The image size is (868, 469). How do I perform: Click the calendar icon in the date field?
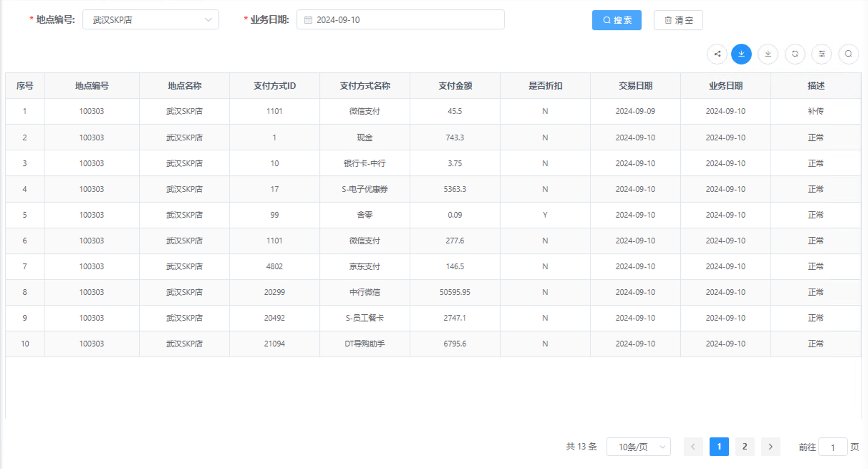pyautogui.click(x=307, y=20)
